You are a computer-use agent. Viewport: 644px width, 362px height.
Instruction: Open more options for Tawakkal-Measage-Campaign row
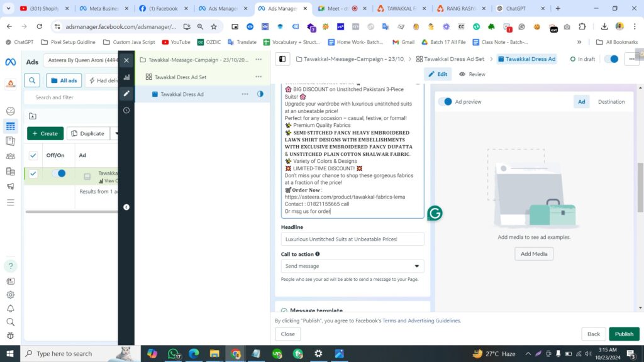(x=258, y=60)
